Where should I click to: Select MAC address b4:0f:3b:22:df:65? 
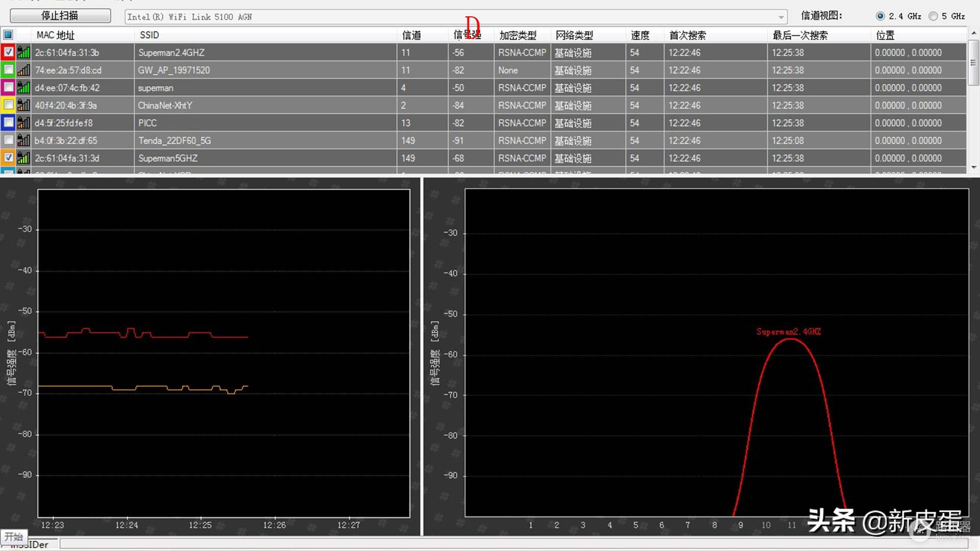point(66,141)
